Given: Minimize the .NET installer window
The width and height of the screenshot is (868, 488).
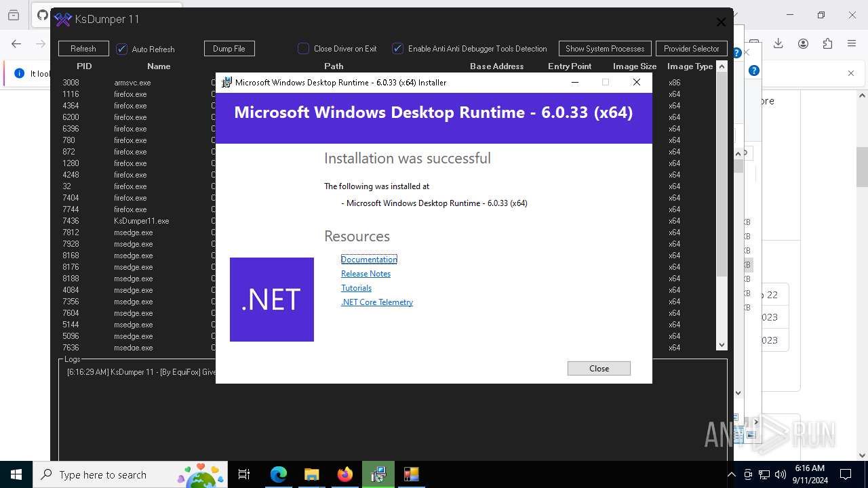Looking at the screenshot, I should (575, 83).
